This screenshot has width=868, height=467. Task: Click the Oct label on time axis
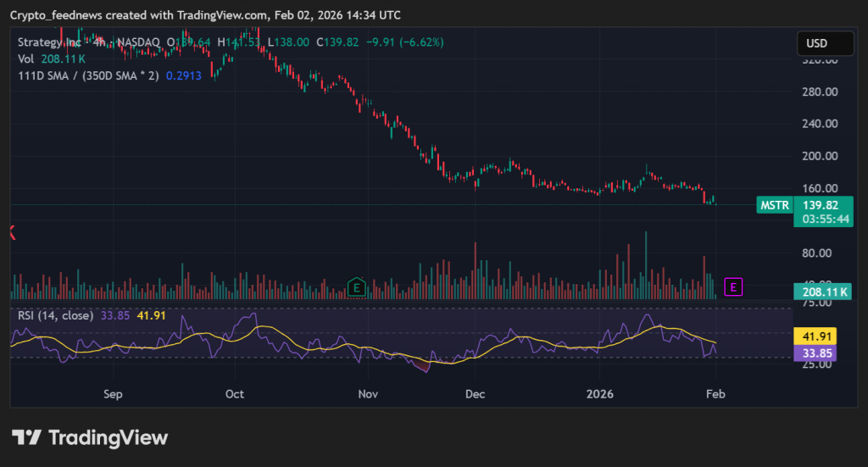(235, 394)
